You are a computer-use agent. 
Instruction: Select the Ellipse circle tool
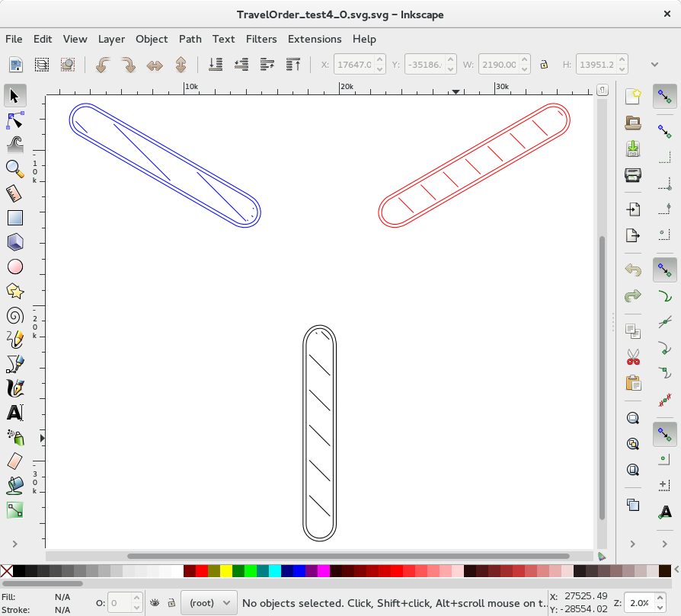pos(14,267)
